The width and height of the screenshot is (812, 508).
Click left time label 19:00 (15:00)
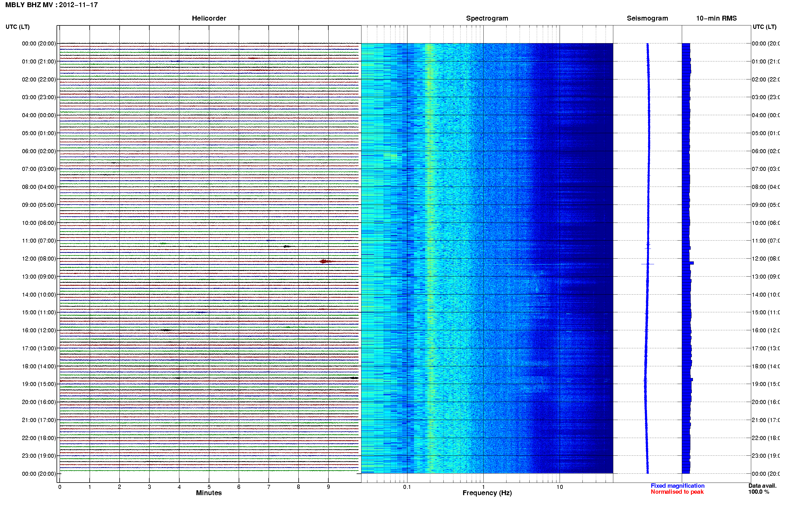pos(39,384)
